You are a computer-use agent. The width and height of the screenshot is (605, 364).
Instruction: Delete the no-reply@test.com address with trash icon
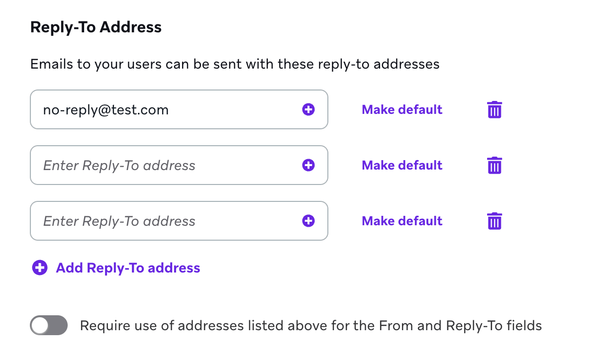pyautogui.click(x=494, y=109)
